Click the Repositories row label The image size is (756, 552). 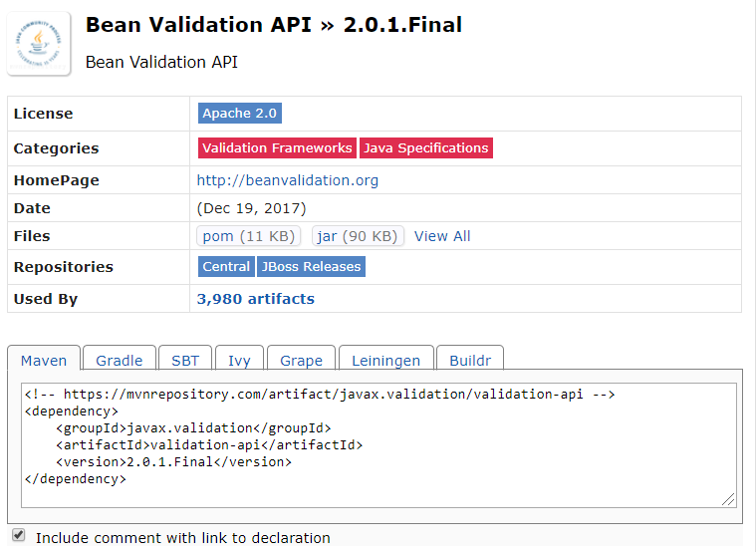64,267
